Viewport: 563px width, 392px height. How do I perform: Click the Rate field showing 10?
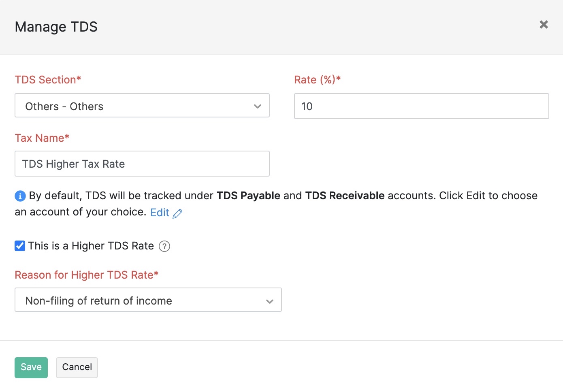point(421,106)
